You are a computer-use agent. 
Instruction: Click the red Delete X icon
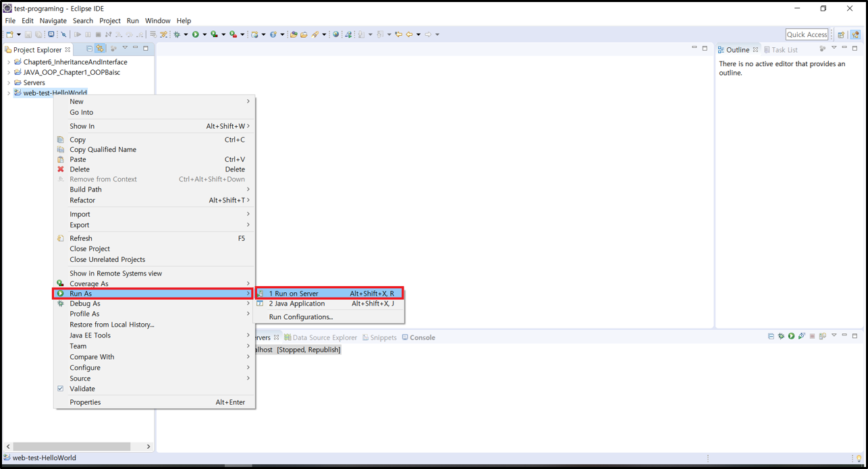point(61,169)
